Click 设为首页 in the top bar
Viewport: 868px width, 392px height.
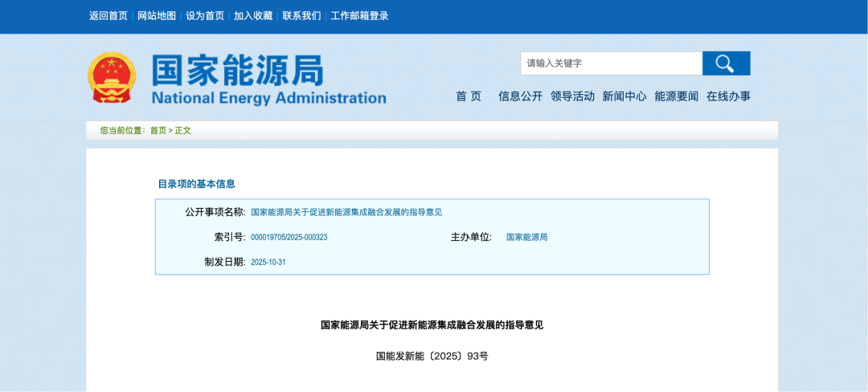(x=205, y=16)
